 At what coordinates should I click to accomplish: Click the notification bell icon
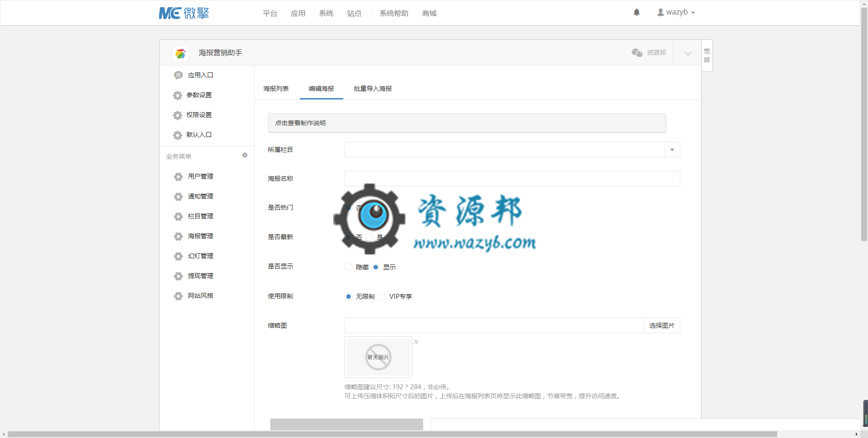(637, 12)
